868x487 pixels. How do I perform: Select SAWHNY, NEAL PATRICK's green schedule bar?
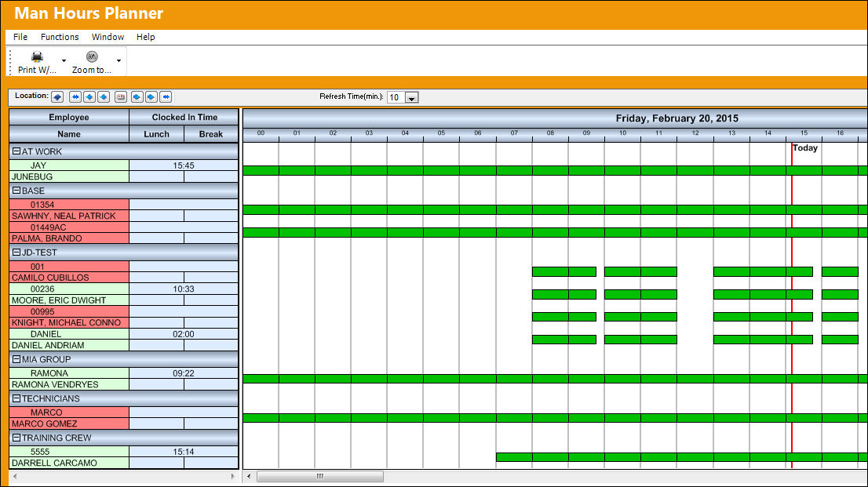[x=555, y=210]
